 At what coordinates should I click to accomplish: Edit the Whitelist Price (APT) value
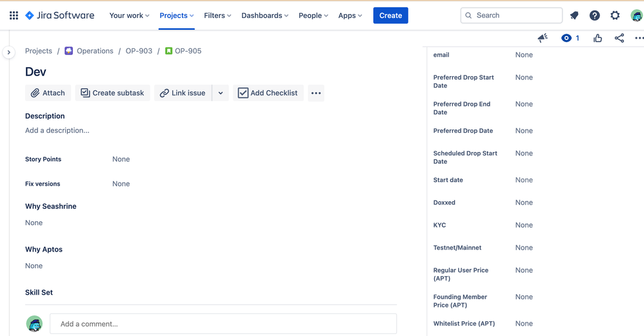[524, 324]
